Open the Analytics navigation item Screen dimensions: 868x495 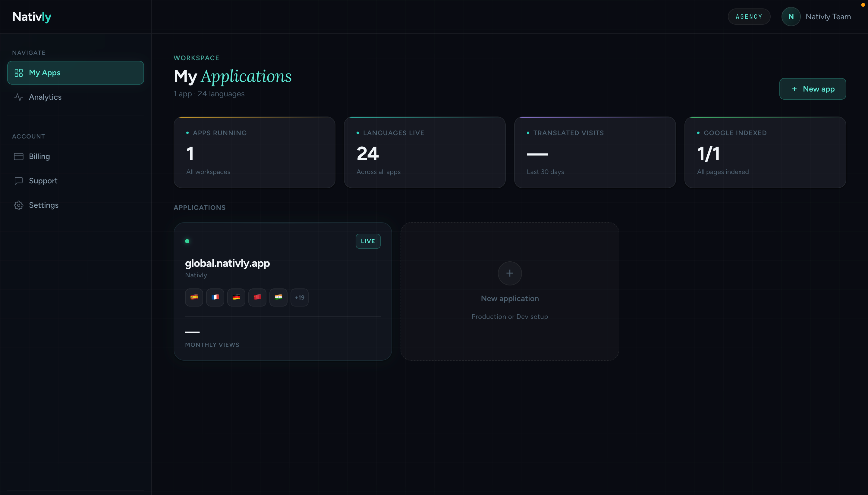click(45, 97)
